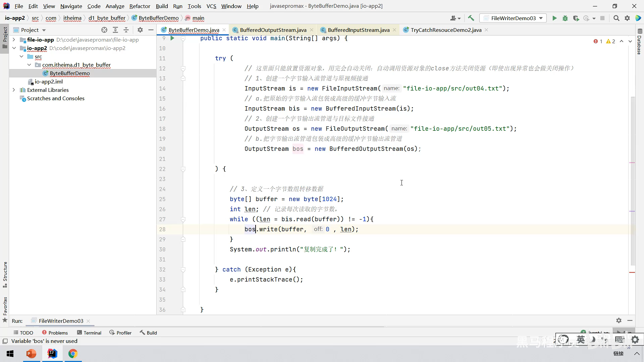Open Chrome from the Windows taskbar
Image resolution: width=644 pixels, height=362 pixels.
coord(73,354)
